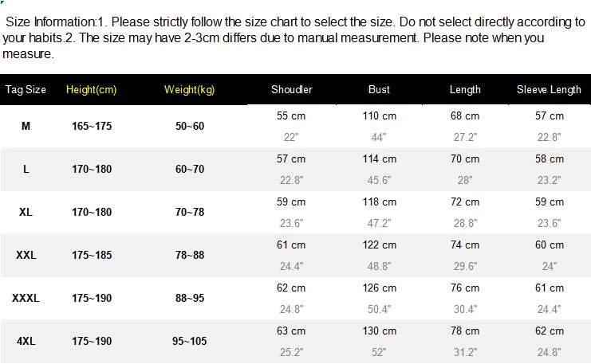The image size is (591, 364).
Task: Select the 48.8" bust measurement
Action: point(379,267)
